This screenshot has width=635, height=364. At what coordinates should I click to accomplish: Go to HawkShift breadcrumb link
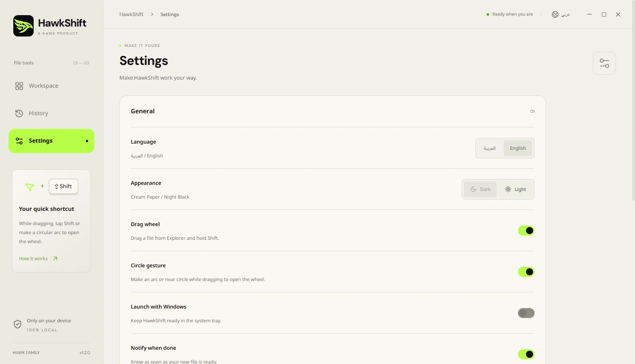(x=131, y=15)
